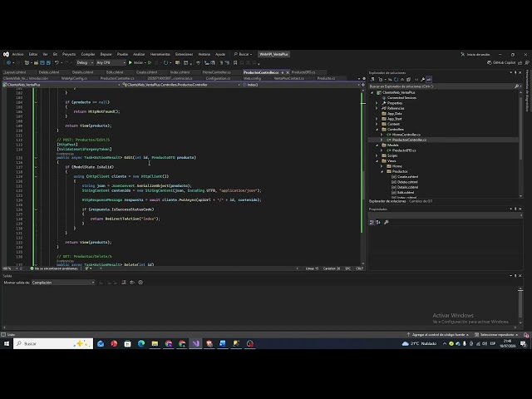
Task: Open Properties wrench icon in Solution Explorer toolbar
Action: pyautogui.click(x=423, y=80)
